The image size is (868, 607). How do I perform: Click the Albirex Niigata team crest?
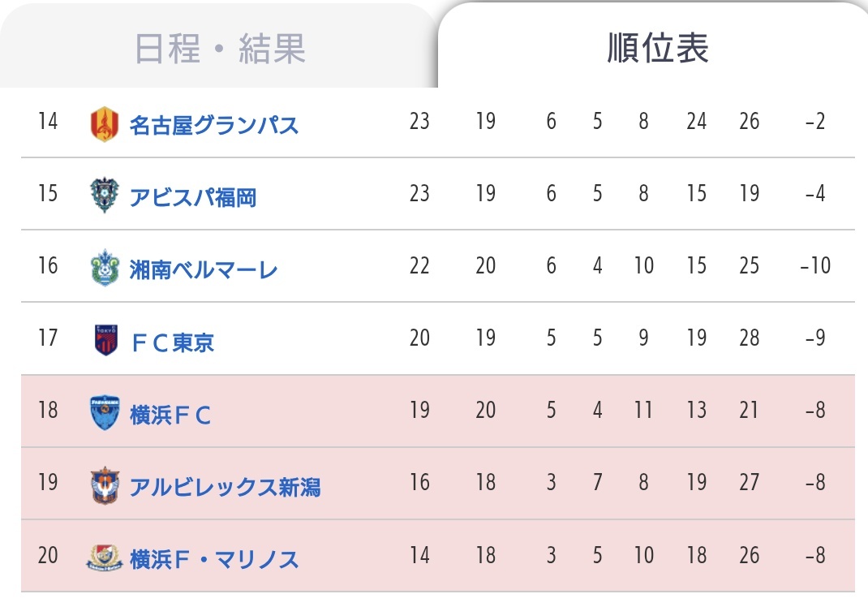tap(105, 485)
